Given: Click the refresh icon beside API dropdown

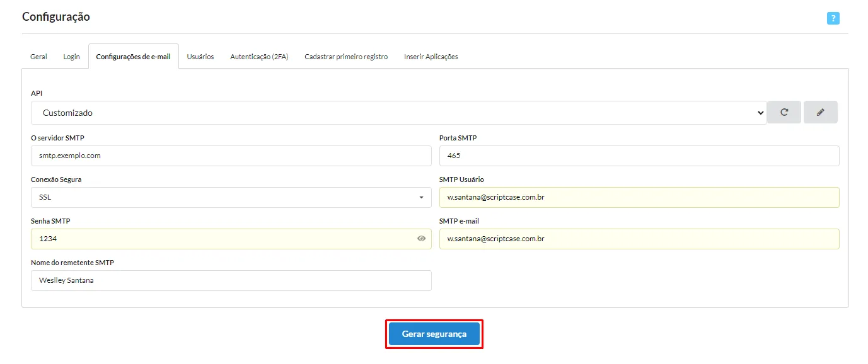Looking at the screenshot, I should (784, 112).
